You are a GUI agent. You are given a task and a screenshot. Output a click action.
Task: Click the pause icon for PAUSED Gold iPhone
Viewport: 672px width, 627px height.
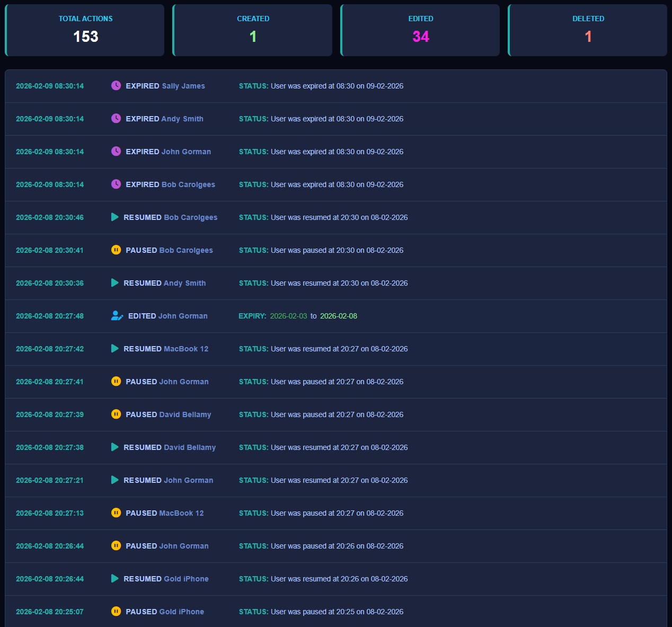[116, 611]
